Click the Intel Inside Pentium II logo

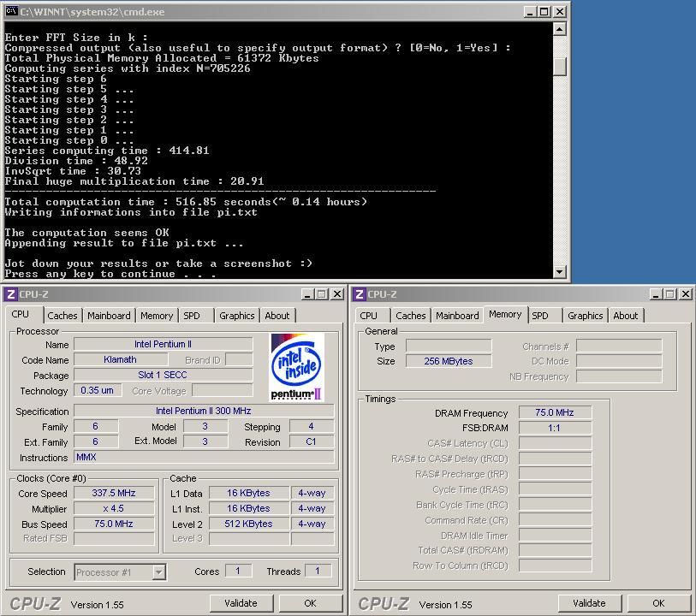pyautogui.click(x=296, y=368)
